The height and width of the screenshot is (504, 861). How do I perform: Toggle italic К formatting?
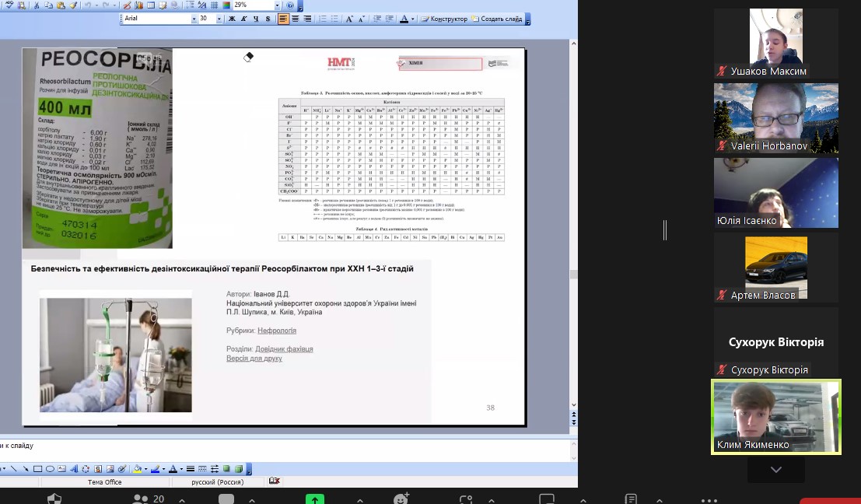coord(243,19)
